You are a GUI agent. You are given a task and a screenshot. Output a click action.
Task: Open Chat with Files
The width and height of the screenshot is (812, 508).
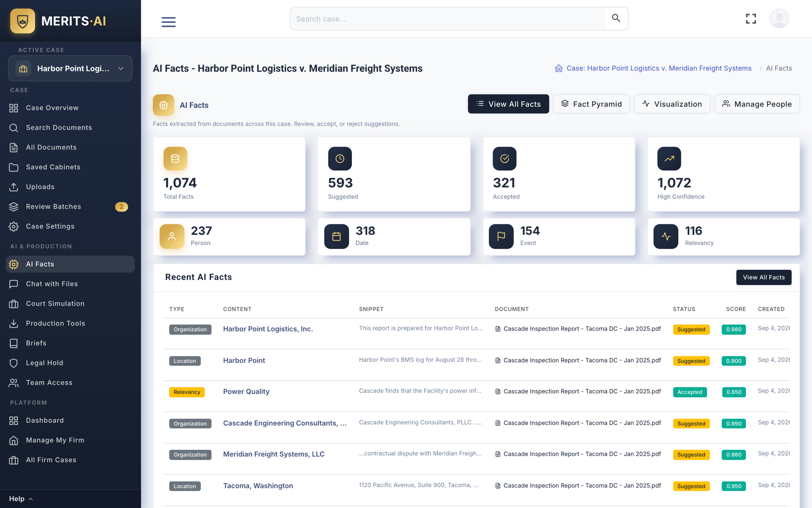point(70,284)
